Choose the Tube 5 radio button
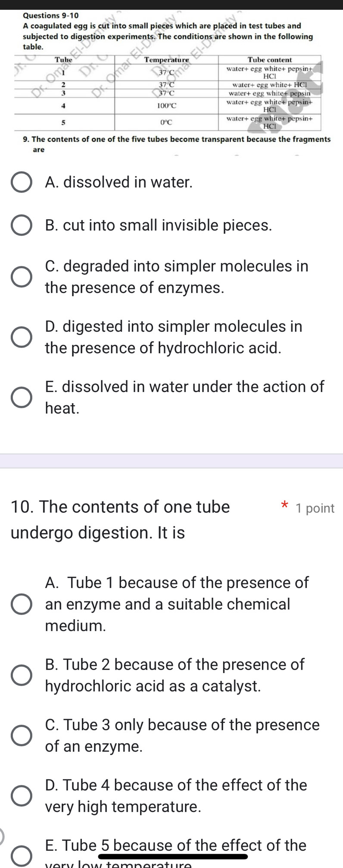Image resolution: width=343 pixels, height=868 pixels. 21,856
